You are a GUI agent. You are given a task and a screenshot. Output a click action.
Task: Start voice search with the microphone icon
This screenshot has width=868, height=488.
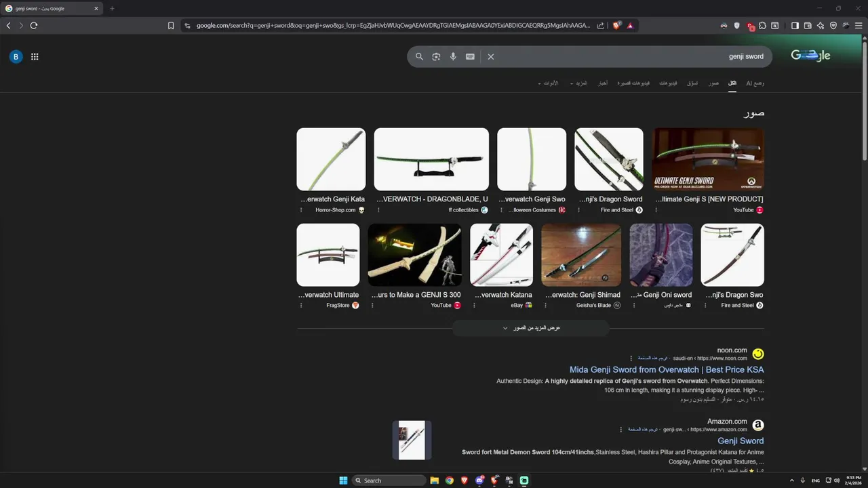click(453, 57)
